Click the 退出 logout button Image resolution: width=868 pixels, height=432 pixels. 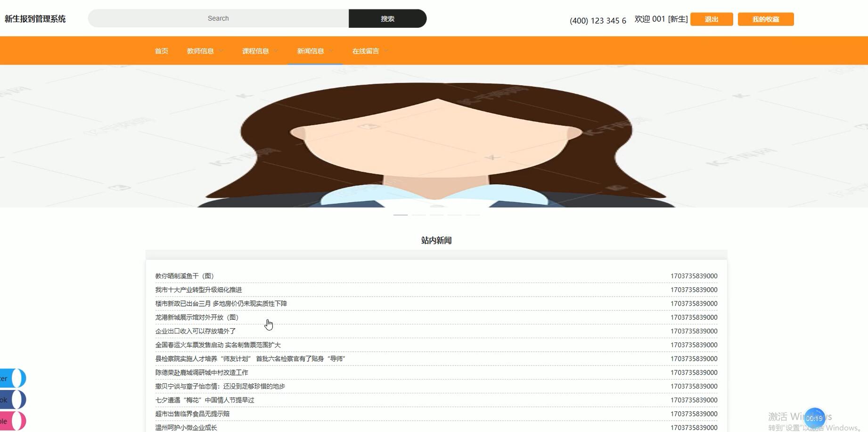(712, 19)
